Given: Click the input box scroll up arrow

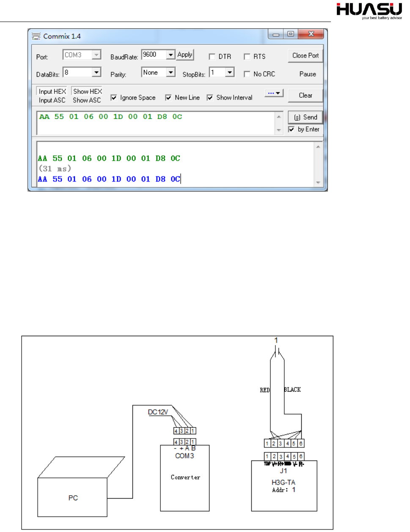Looking at the screenshot, I should click(279, 117).
